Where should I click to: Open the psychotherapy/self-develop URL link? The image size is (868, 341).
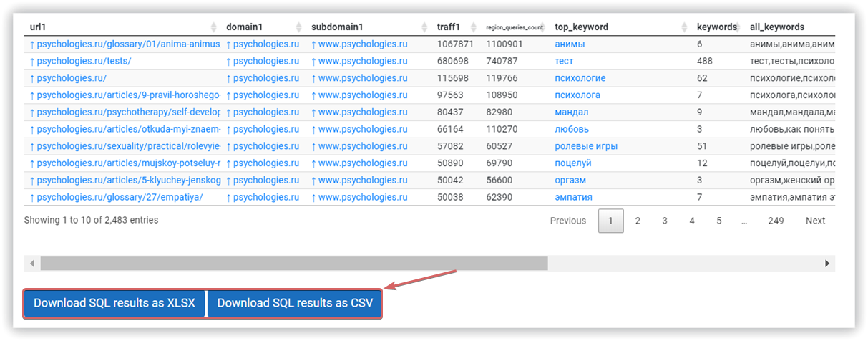125,112
